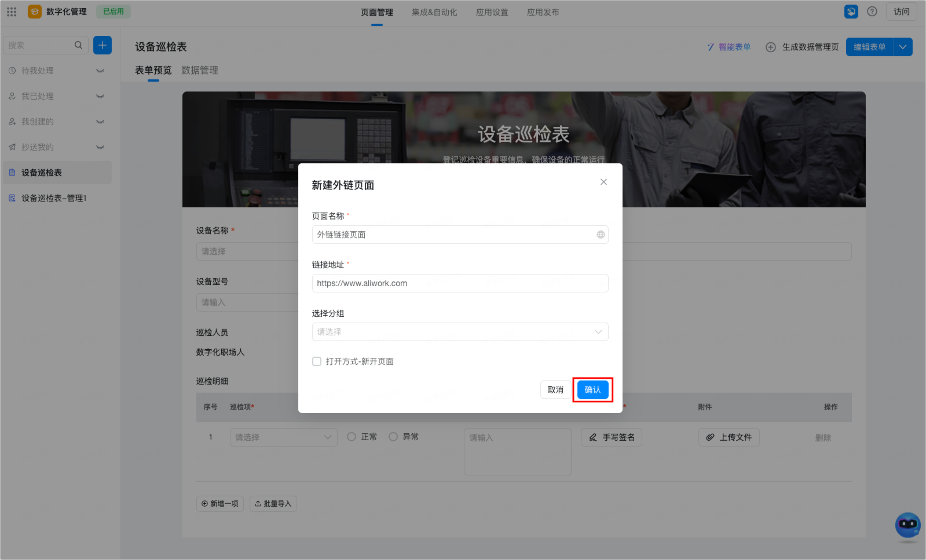Click the globe icon in 页面名称 field
926x560 pixels.
coord(601,235)
